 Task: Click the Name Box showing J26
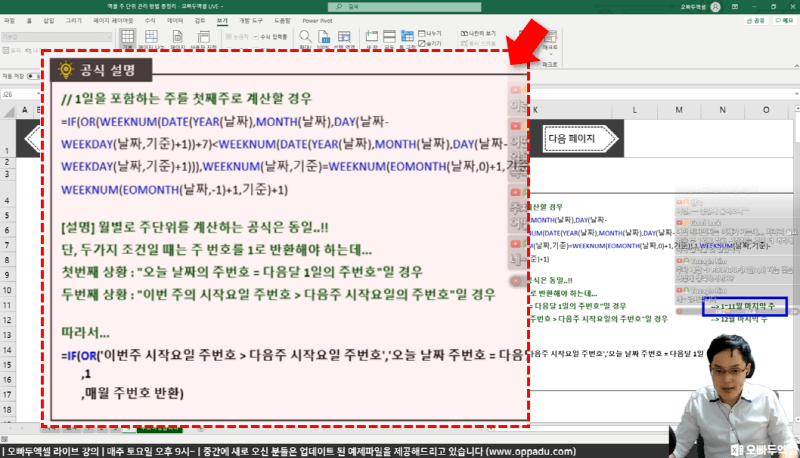click(x=18, y=94)
